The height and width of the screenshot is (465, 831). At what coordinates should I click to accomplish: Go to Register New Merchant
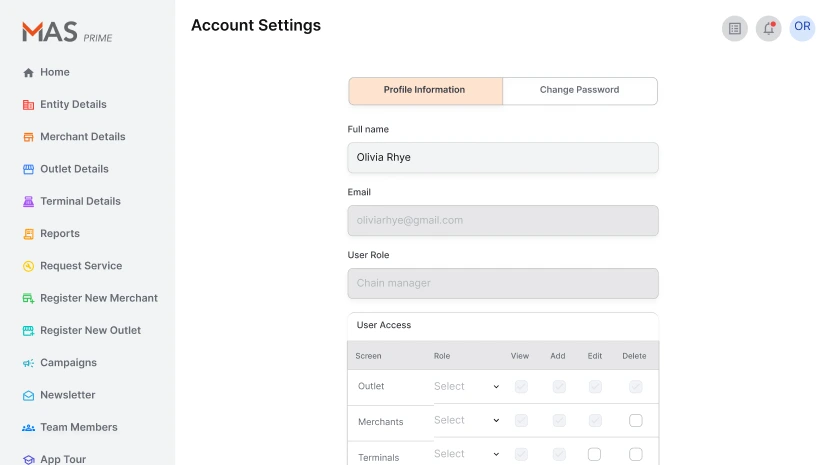click(98, 298)
